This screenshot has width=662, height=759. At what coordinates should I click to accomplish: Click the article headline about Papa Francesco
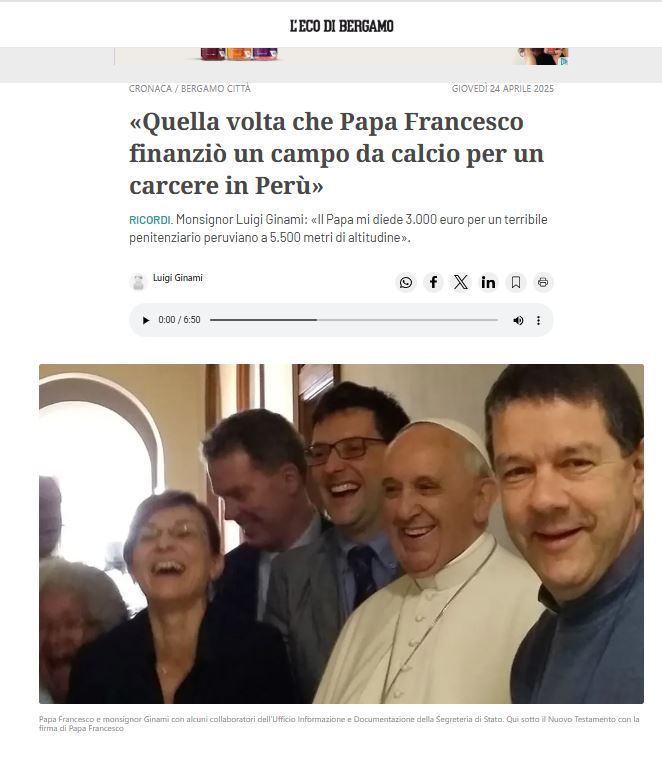[x=336, y=153]
